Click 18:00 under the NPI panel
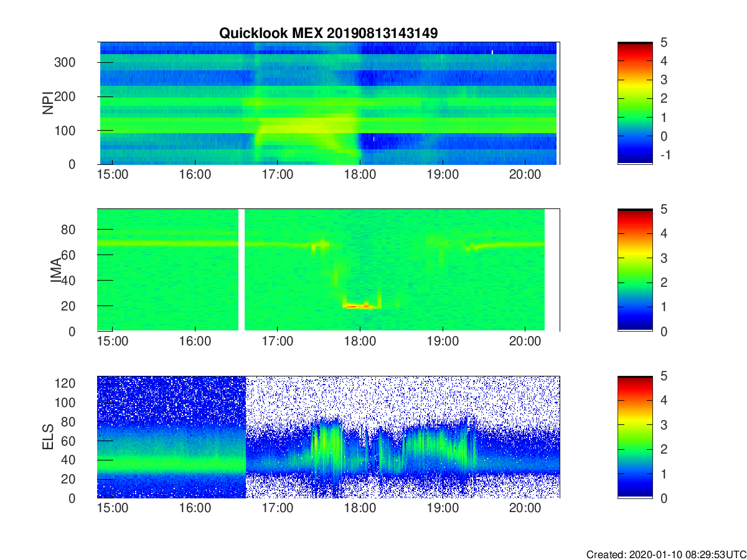This screenshot has width=747, height=560. click(360, 175)
